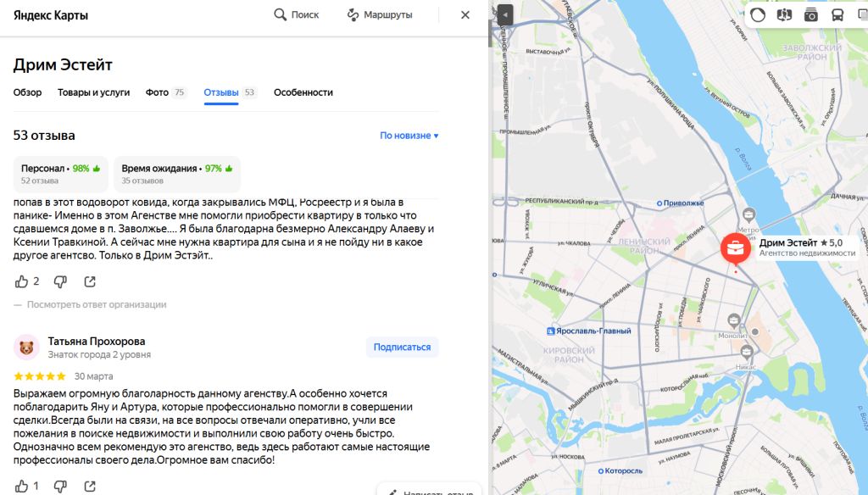Enable the traffic layer on the map
Image resolution: width=868 pixels, height=495 pixels.
tap(757, 14)
